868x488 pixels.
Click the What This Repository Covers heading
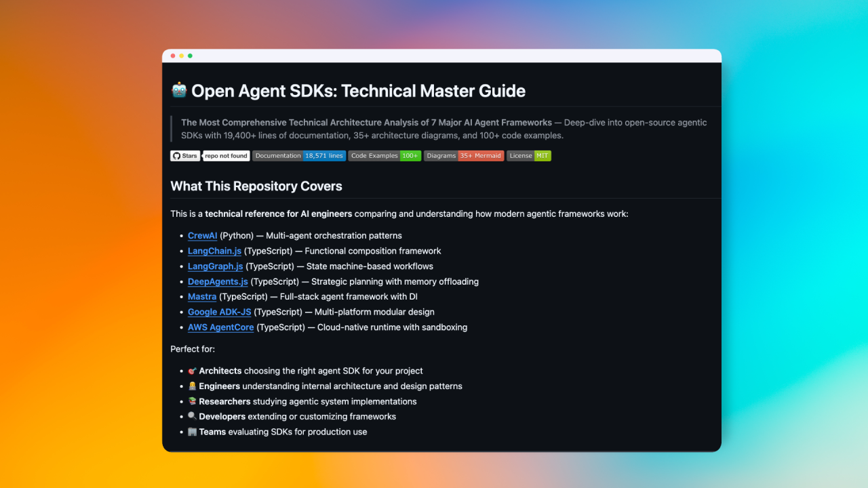point(256,186)
